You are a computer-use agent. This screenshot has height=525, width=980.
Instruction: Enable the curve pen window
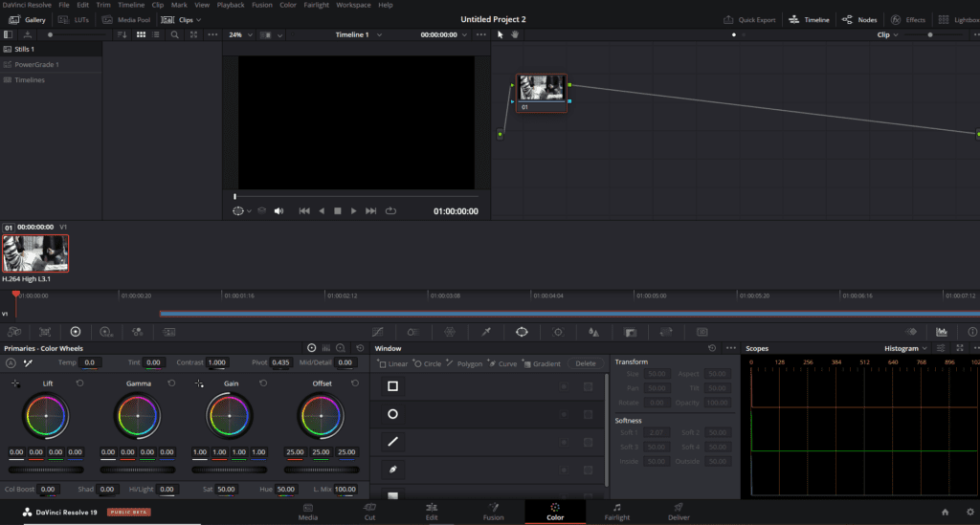point(392,470)
